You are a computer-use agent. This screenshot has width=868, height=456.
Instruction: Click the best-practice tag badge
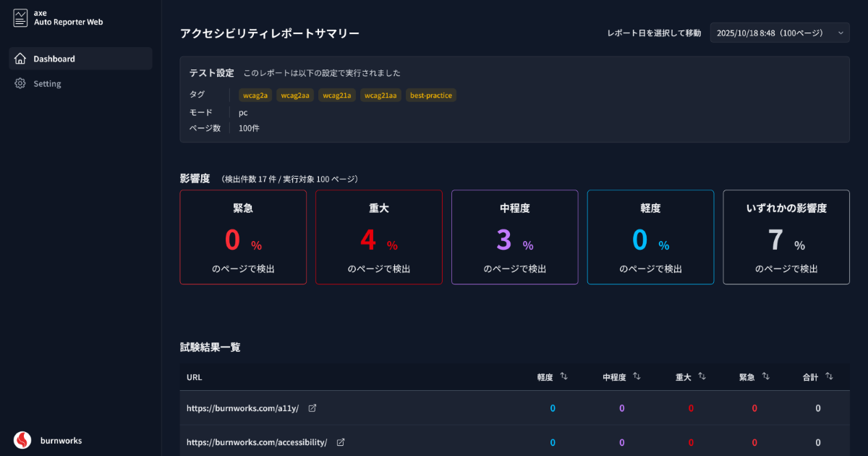[x=431, y=95]
